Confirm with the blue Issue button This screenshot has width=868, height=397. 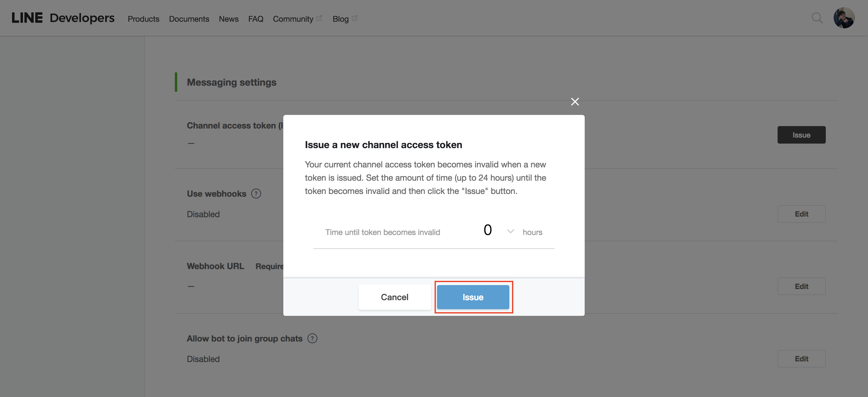473,297
